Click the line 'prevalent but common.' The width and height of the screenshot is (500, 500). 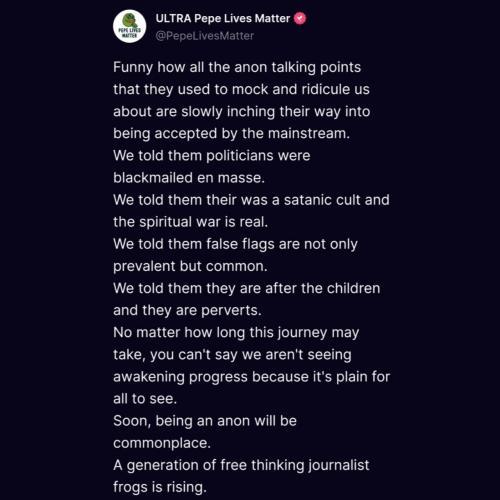[190, 266]
